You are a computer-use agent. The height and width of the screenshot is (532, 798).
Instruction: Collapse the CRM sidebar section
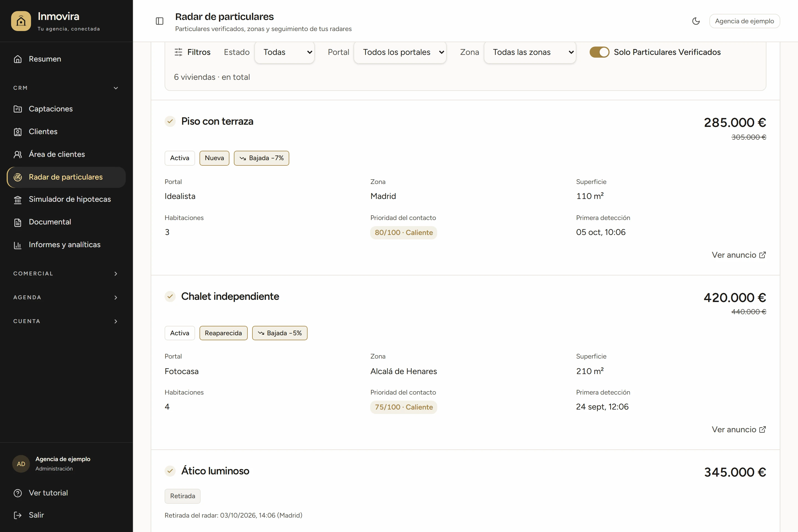[x=66, y=88]
